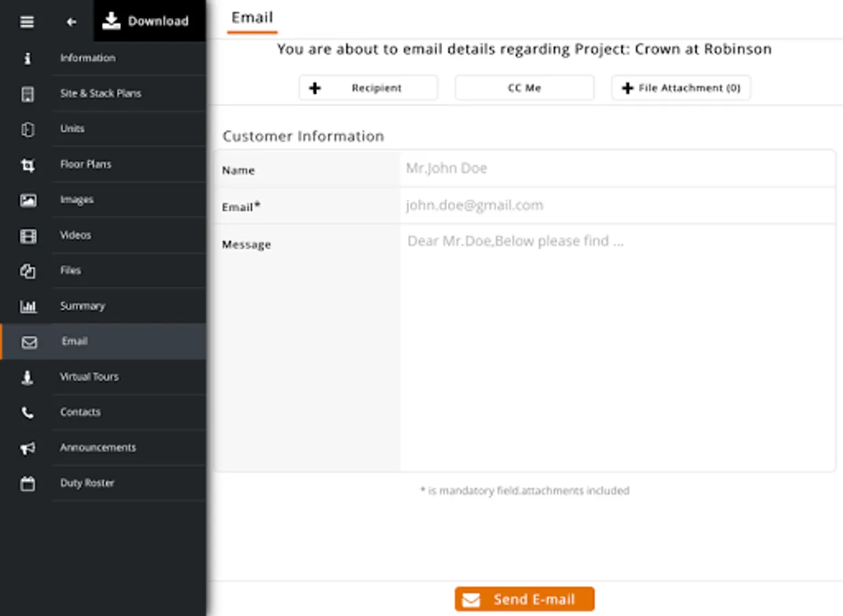Click the back arrow icon
843x616 pixels.
click(71, 22)
